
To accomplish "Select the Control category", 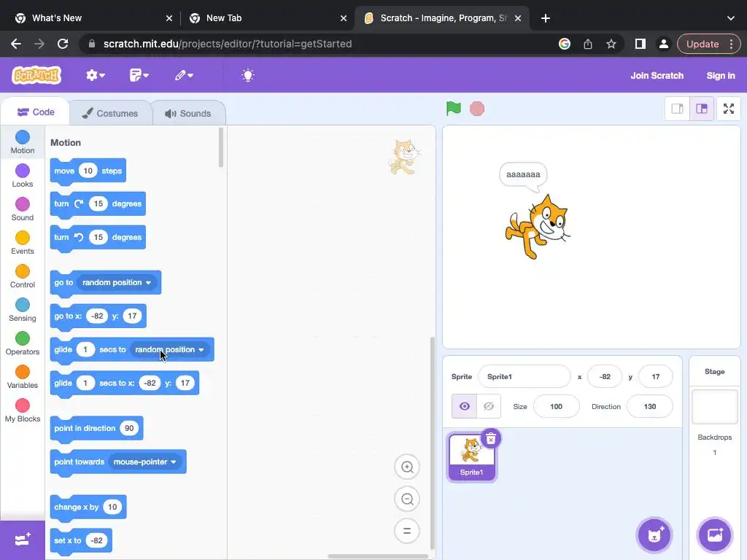I will (23, 276).
